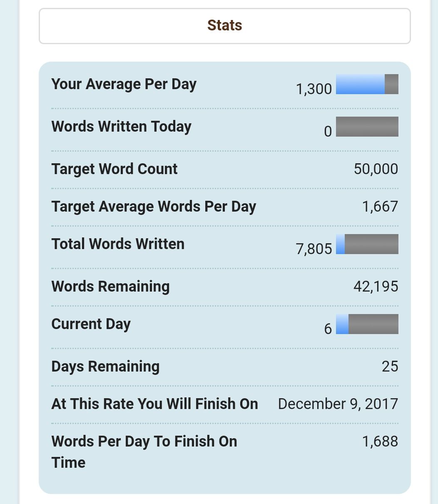Screen dimensions: 438x504
Task: Click the Total Words Written progress bar
Action: point(367,244)
